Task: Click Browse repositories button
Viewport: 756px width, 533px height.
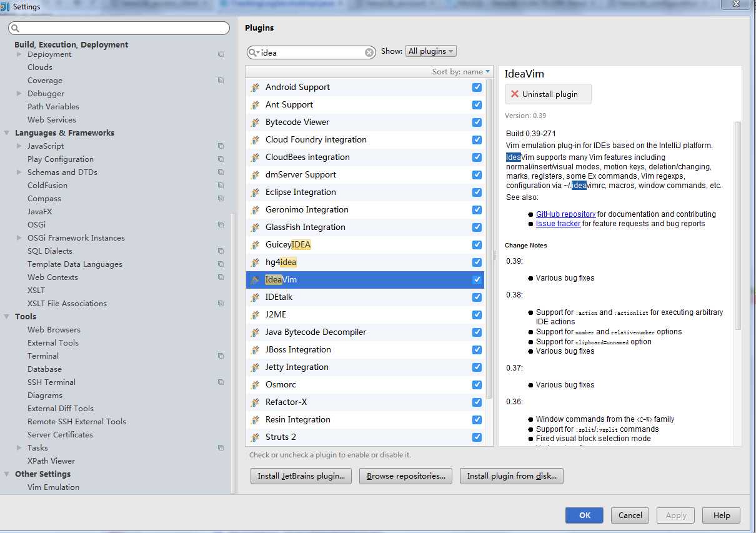Action: [406, 476]
